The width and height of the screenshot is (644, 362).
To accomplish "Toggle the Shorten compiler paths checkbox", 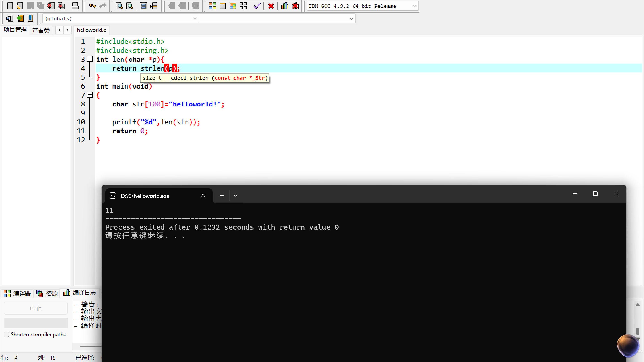I will [x=6, y=334].
